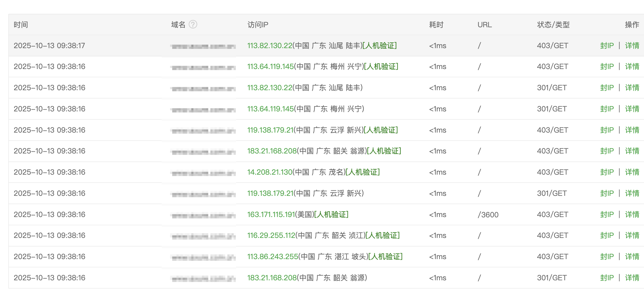Click 封IP in 183.21.168.208 301/GET row
Image resolution: width=644 pixels, height=293 pixels.
tap(607, 278)
